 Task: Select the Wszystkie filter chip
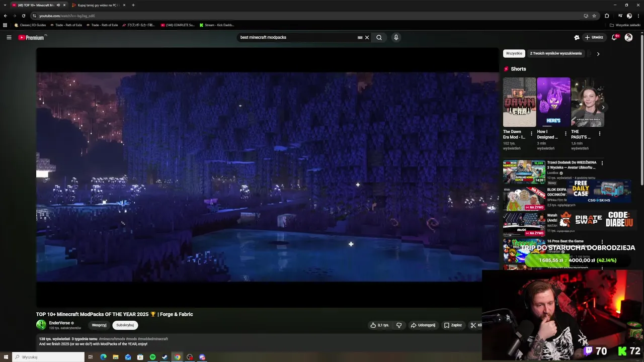[x=514, y=53]
